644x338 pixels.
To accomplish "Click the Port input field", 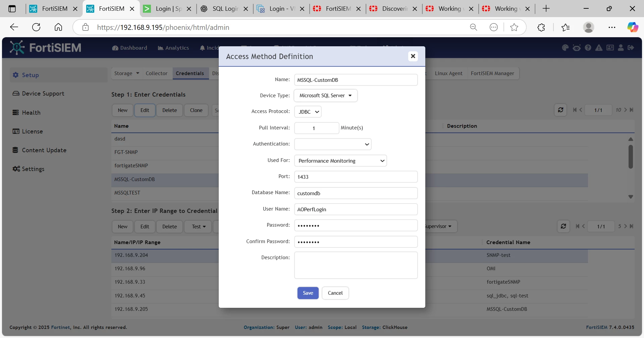I will 356,177.
